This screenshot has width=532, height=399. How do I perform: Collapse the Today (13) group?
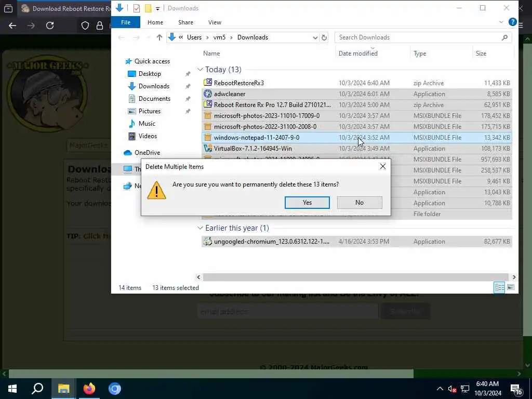pyautogui.click(x=200, y=70)
